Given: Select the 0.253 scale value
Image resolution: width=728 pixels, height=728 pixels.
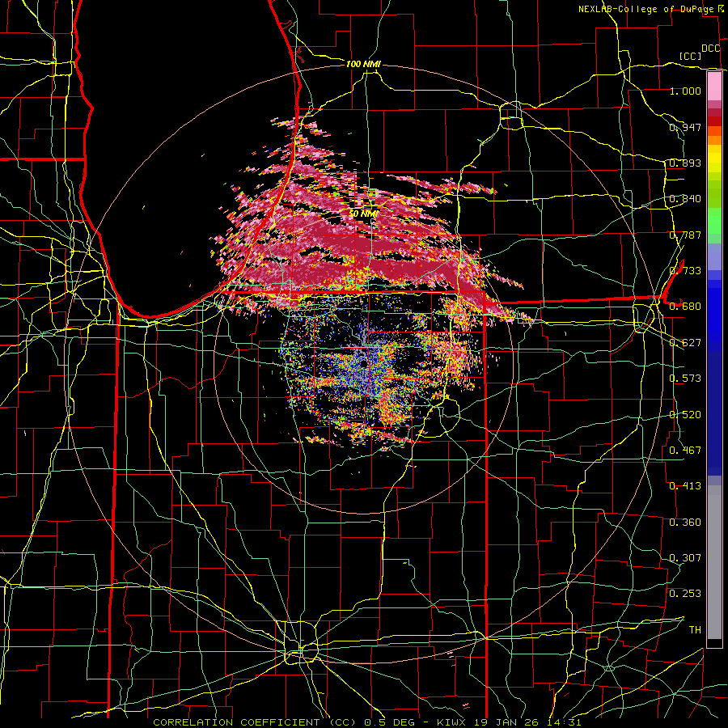Looking at the screenshot, I should (x=685, y=594).
